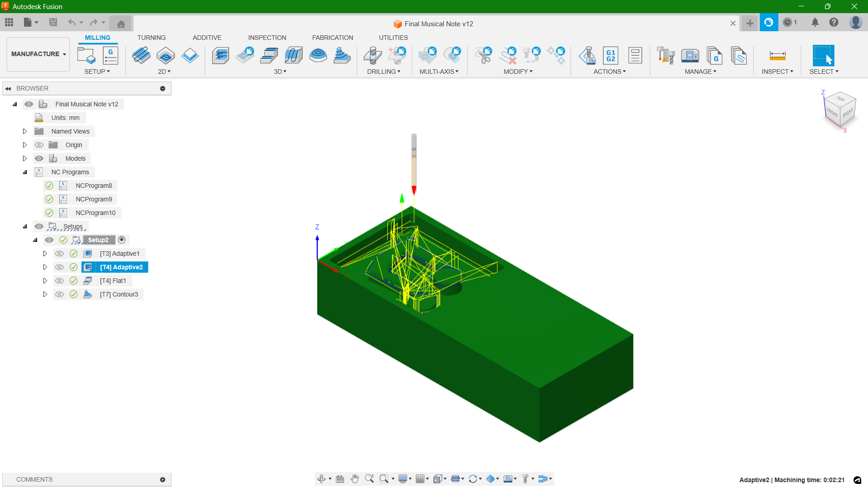The height and width of the screenshot is (488, 868).
Task: Collapse the BROWSER panel
Action: tap(8, 88)
